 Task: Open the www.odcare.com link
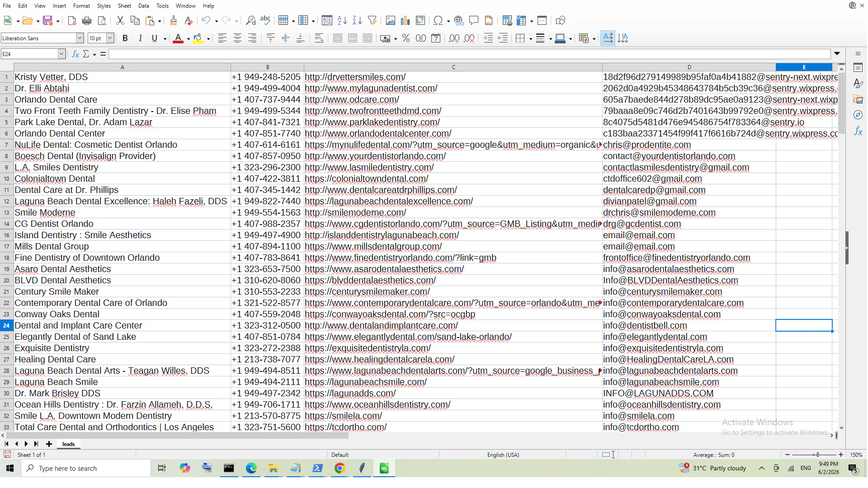(x=352, y=100)
